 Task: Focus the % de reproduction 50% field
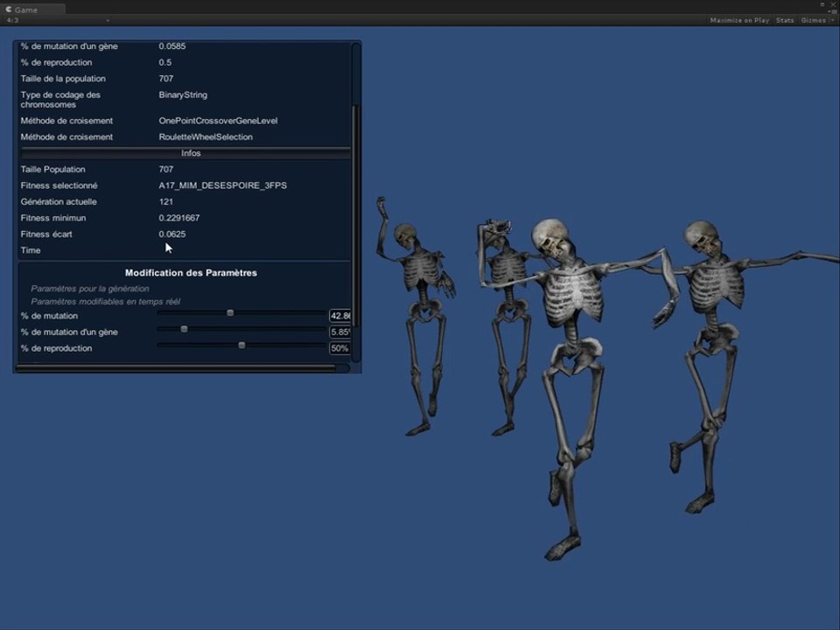pos(339,348)
